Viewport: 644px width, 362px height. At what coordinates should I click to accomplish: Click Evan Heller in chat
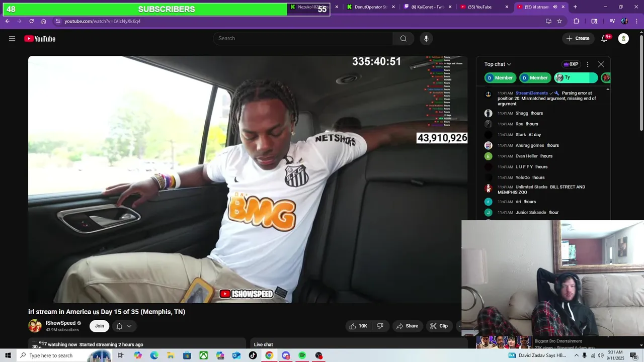point(526,156)
